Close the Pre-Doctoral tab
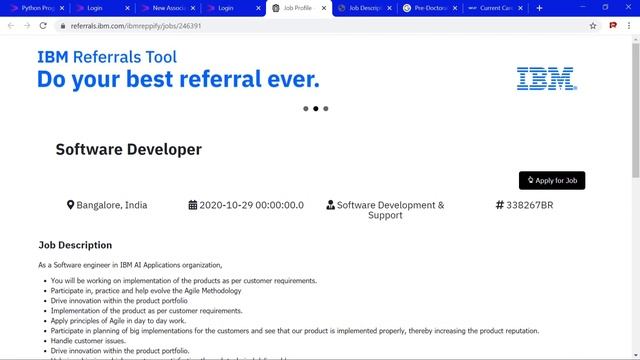This screenshot has height=360, width=640. click(x=455, y=8)
